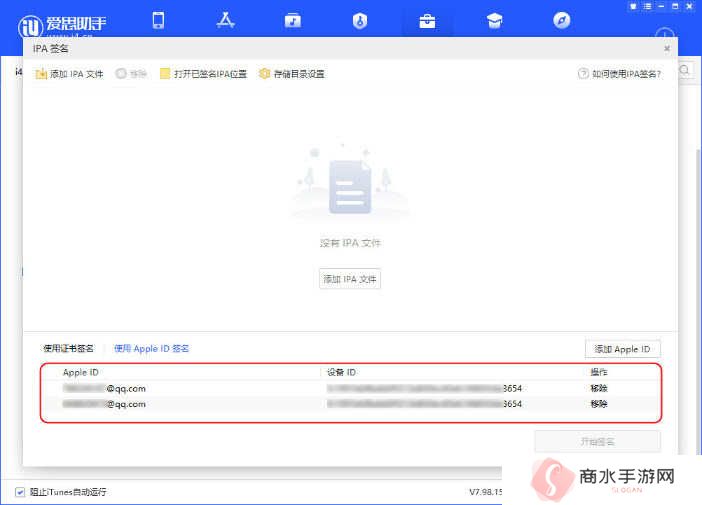The width and height of the screenshot is (702, 505).
Task: Click 移除 for second qq.com account
Action: (x=599, y=404)
